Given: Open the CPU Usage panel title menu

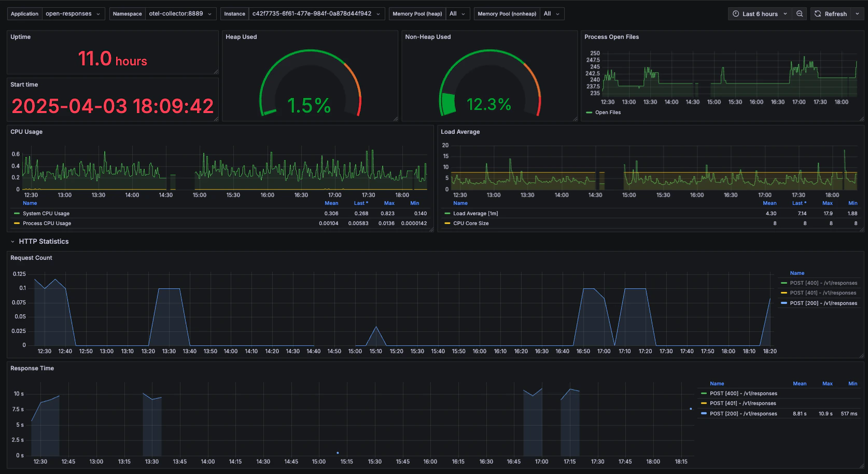Looking at the screenshot, I should (x=26, y=132).
